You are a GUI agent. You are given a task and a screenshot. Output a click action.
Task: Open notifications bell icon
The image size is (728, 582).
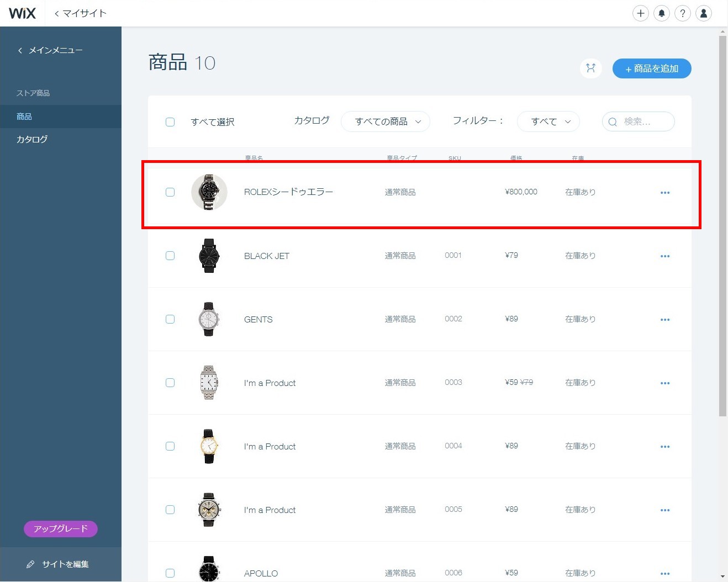pos(661,13)
